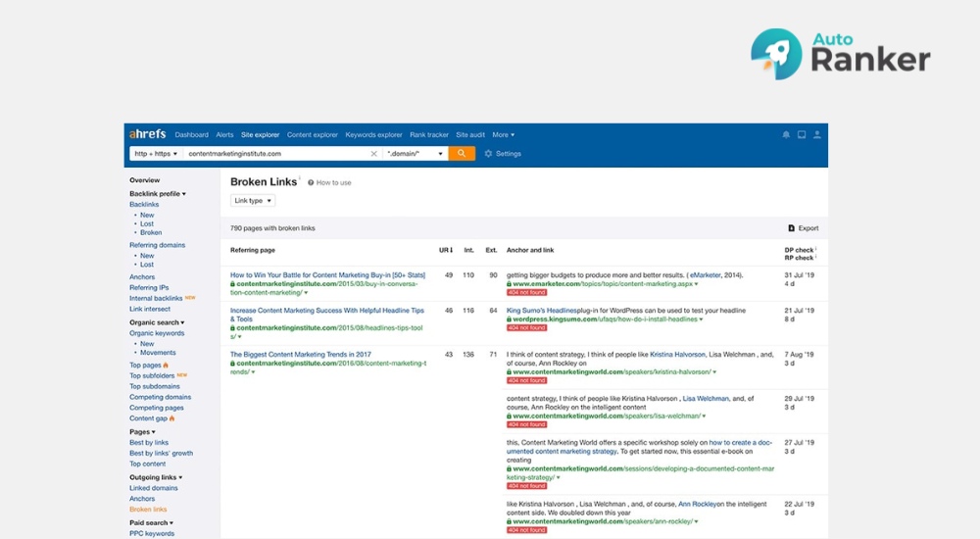Select Broken links in sidebar
The image size is (980, 539).
coord(148,510)
